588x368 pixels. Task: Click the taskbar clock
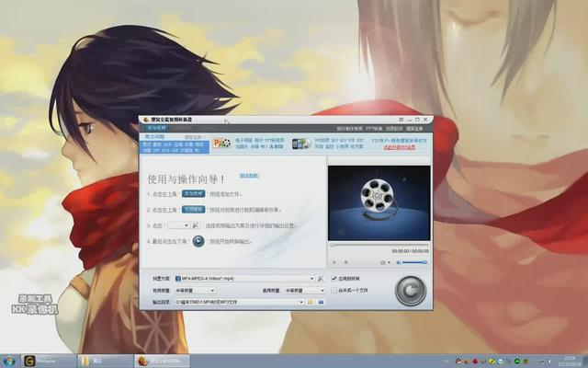point(568,361)
